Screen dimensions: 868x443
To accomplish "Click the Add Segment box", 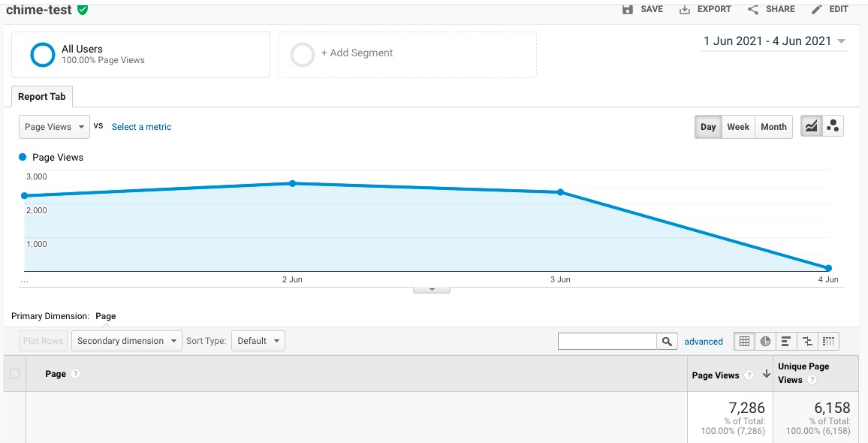I will coord(407,54).
